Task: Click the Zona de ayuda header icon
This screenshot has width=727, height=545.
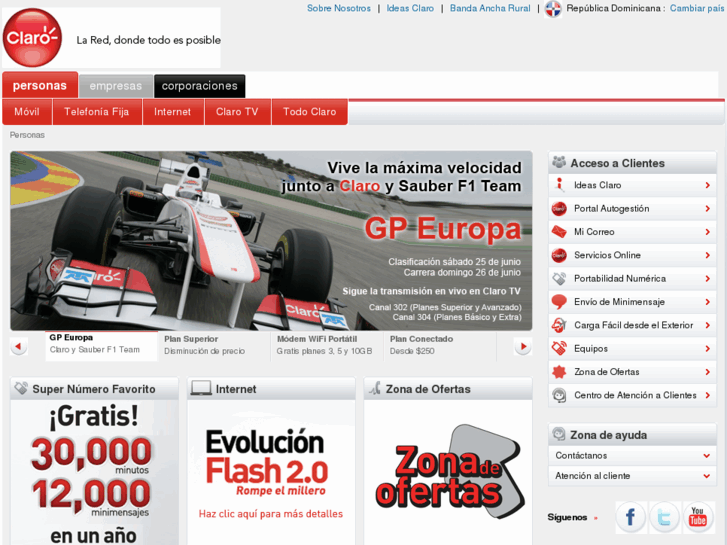Action: [x=559, y=434]
